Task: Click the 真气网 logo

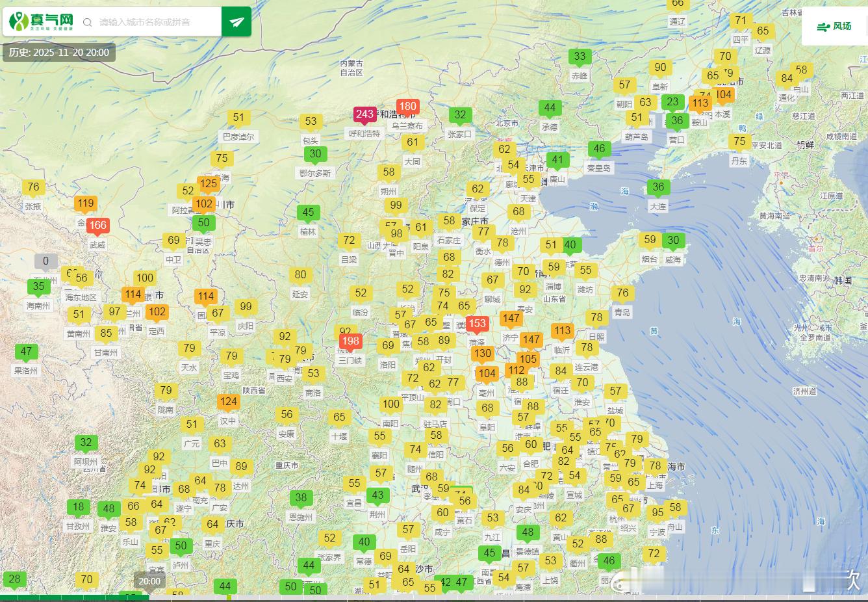Action: click(x=42, y=22)
